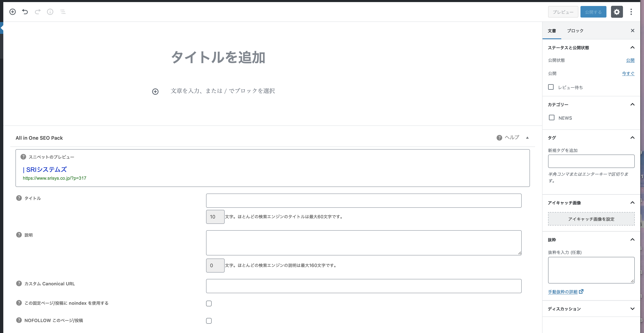Click the プレビュー button

pos(563,12)
